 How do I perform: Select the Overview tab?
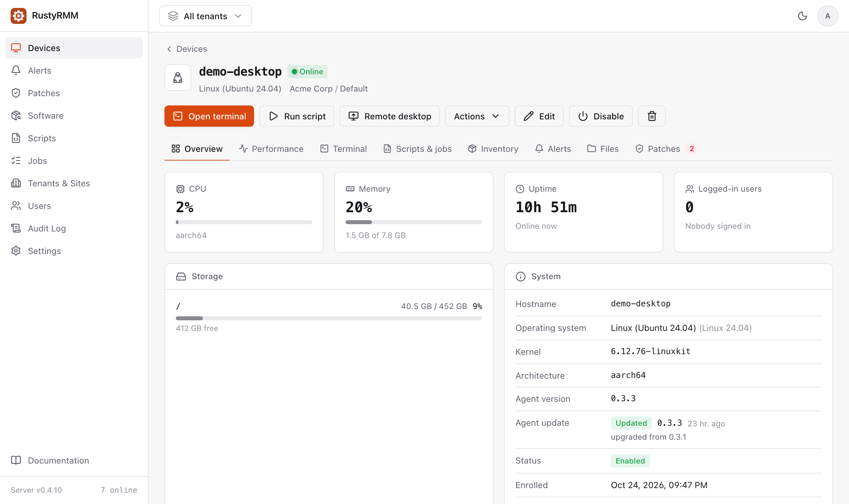pos(197,149)
